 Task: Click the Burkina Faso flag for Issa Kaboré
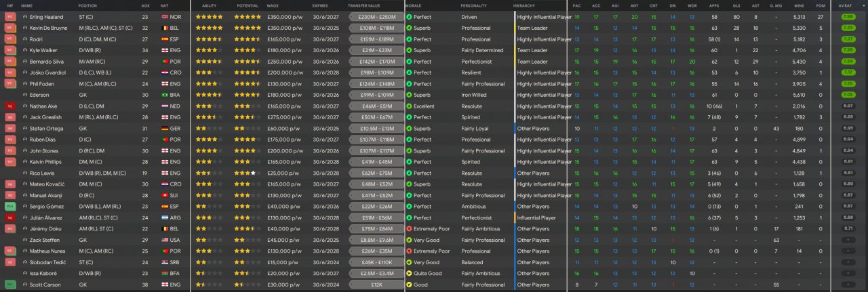165,274
